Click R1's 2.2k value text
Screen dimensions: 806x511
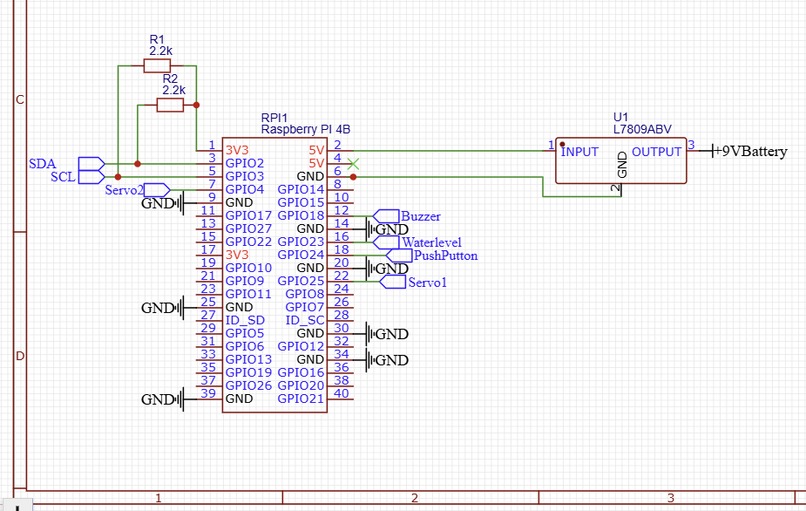(161, 51)
